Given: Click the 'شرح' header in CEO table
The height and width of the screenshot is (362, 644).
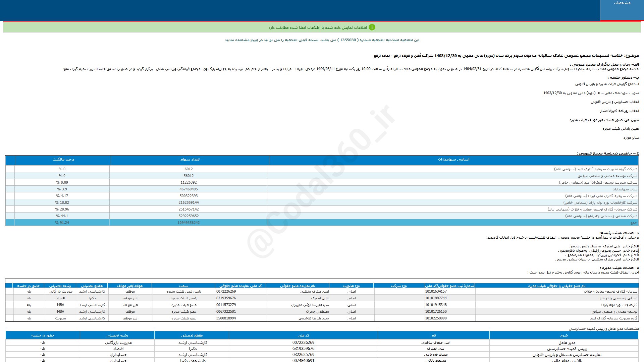Looking at the screenshot, I should 564,335.
